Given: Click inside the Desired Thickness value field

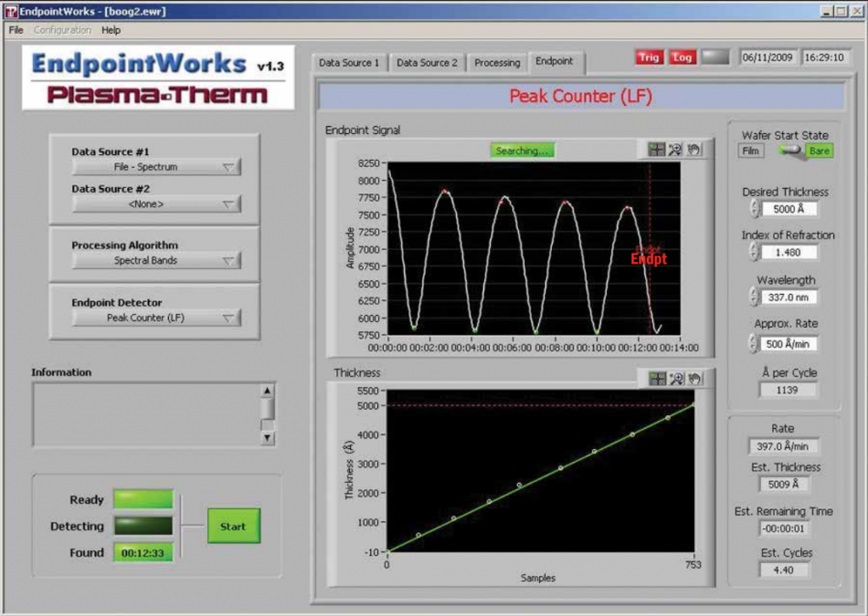Looking at the screenshot, I should point(787,209).
